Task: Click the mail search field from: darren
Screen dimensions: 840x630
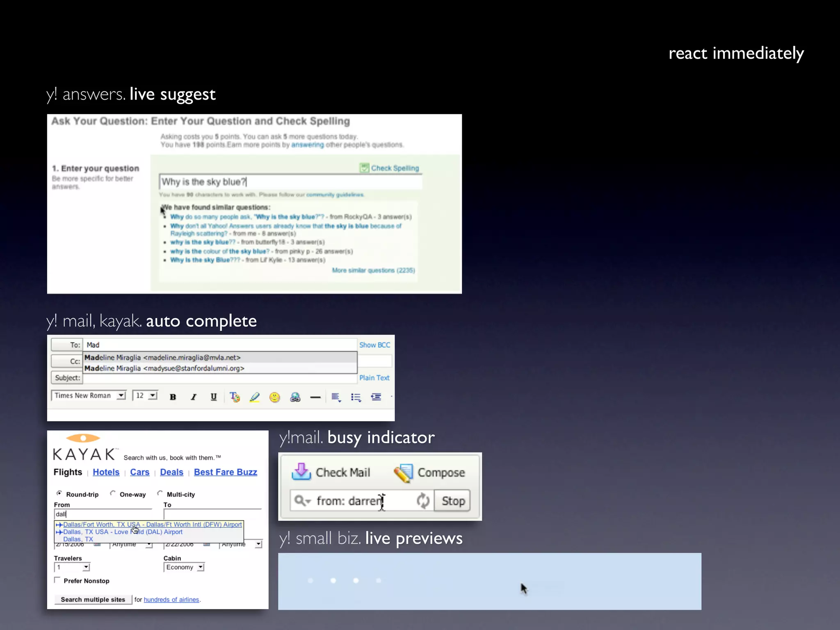Action: [x=362, y=501]
